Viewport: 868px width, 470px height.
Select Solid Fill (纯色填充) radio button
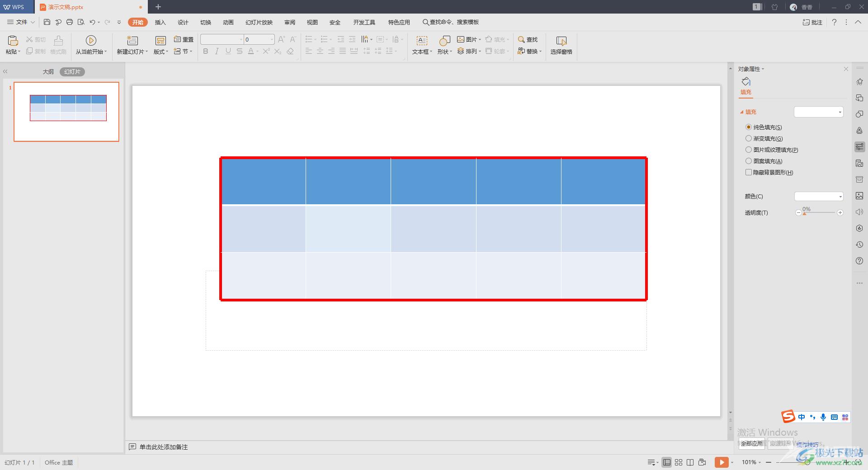click(748, 127)
